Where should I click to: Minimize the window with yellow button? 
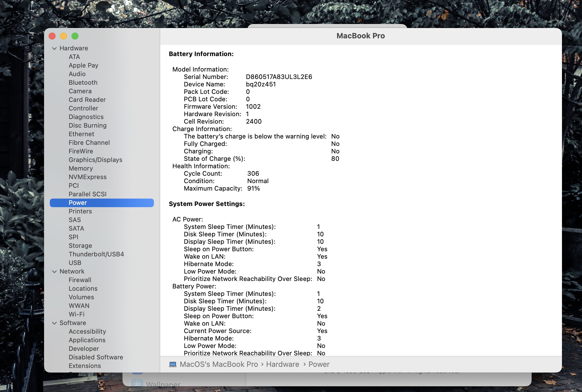coord(64,36)
